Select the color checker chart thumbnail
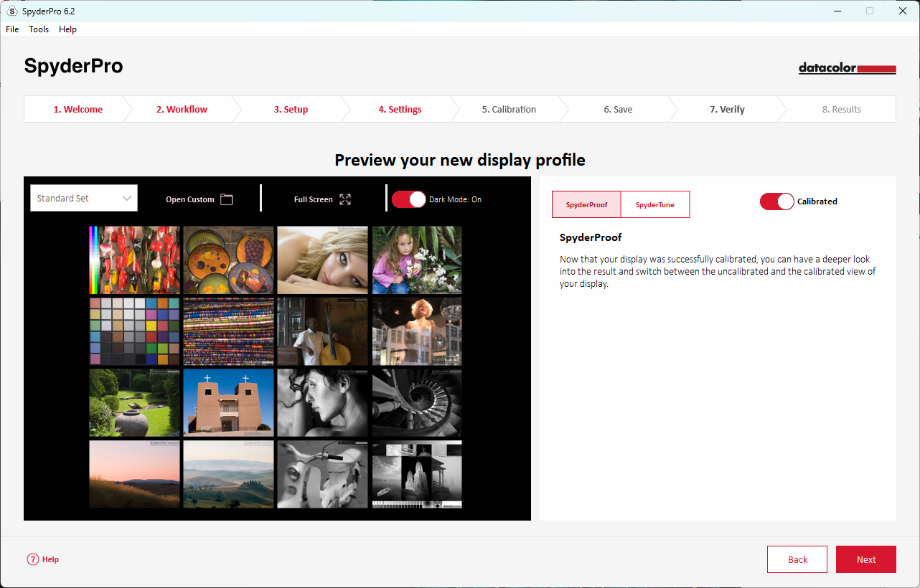The width and height of the screenshot is (920, 588). click(134, 331)
